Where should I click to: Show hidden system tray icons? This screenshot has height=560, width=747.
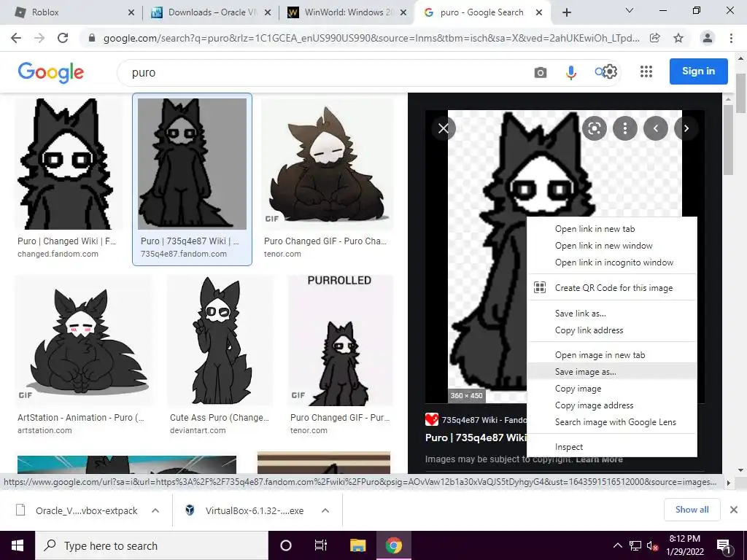click(617, 545)
